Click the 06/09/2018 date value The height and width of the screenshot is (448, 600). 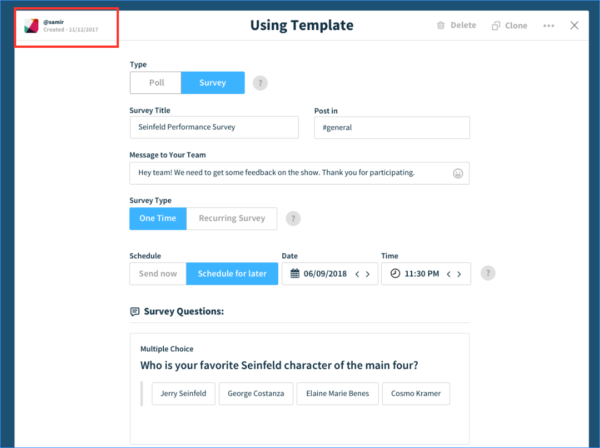[x=325, y=274]
